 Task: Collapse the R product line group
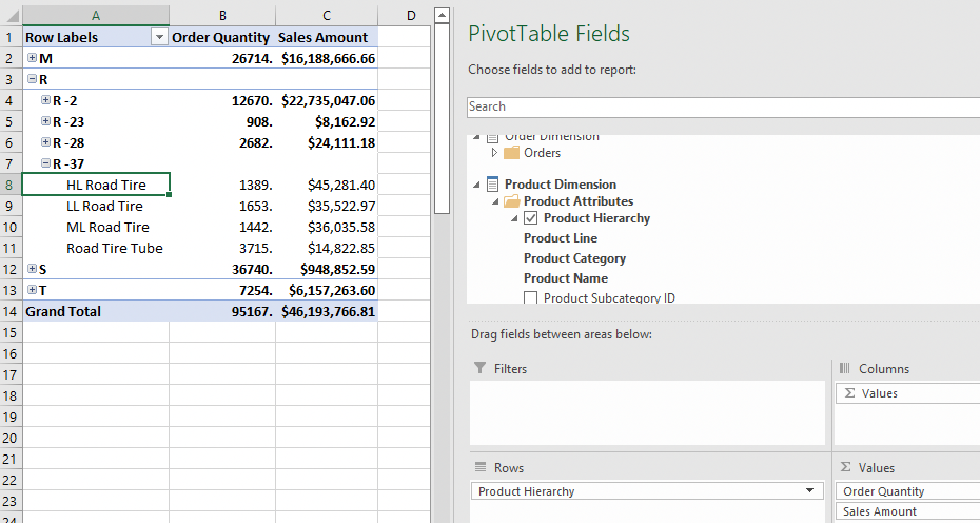pos(32,79)
